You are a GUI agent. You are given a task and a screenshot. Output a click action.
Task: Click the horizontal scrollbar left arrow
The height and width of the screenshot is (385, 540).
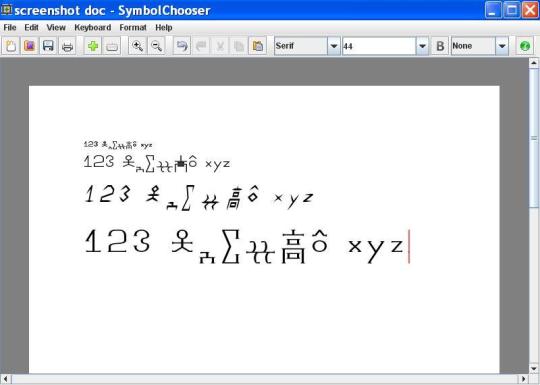tap(5, 379)
